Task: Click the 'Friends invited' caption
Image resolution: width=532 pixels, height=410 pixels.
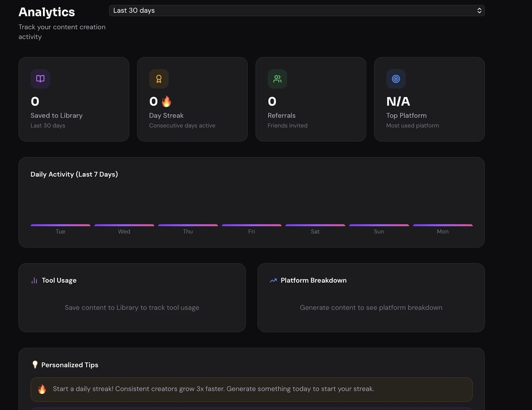Action: [x=288, y=125]
